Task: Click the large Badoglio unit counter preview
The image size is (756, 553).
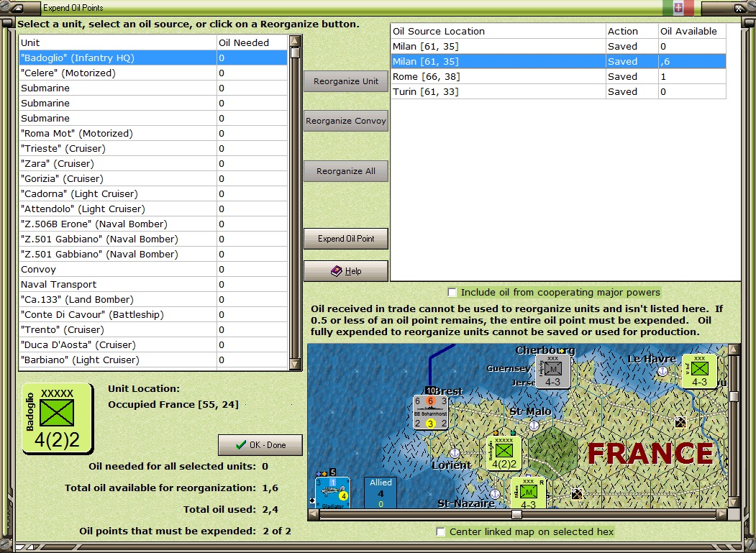Action: coord(57,419)
